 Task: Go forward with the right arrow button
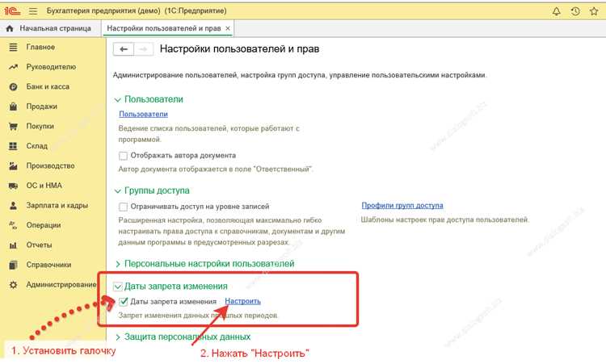pyautogui.click(x=143, y=49)
